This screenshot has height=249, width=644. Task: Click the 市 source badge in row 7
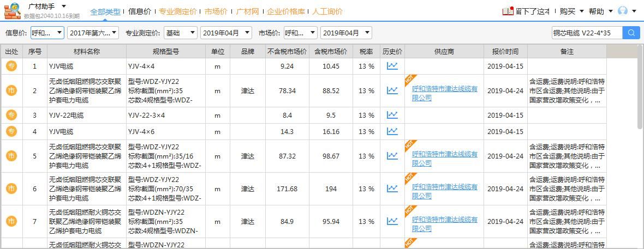pyautogui.click(x=11, y=222)
